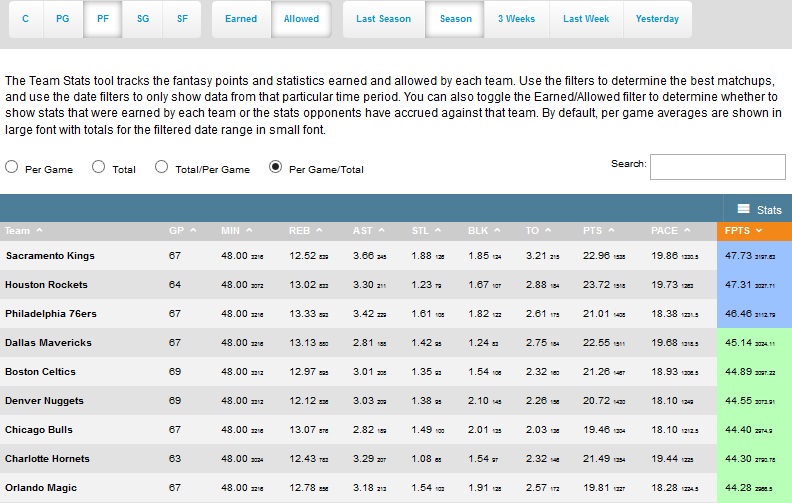Click Denver Nuggets team name
792x503 pixels.
click(44, 401)
